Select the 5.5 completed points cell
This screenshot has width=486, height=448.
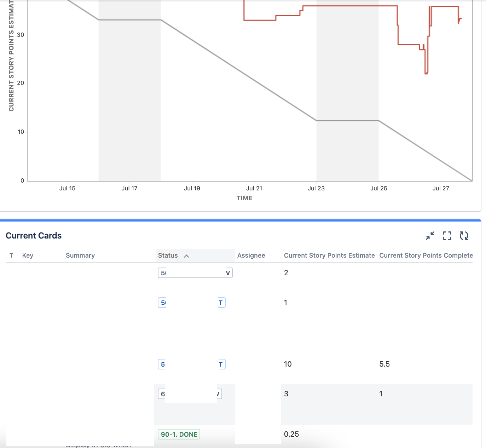(384, 364)
